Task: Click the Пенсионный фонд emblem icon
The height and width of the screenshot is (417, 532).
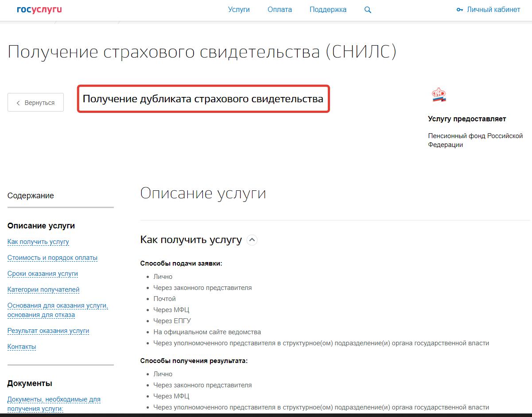Action: pyautogui.click(x=439, y=95)
